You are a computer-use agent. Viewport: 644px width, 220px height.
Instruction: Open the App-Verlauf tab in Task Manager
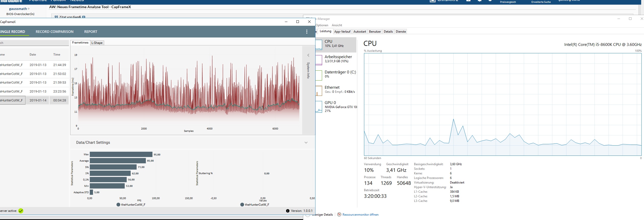[x=342, y=32]
